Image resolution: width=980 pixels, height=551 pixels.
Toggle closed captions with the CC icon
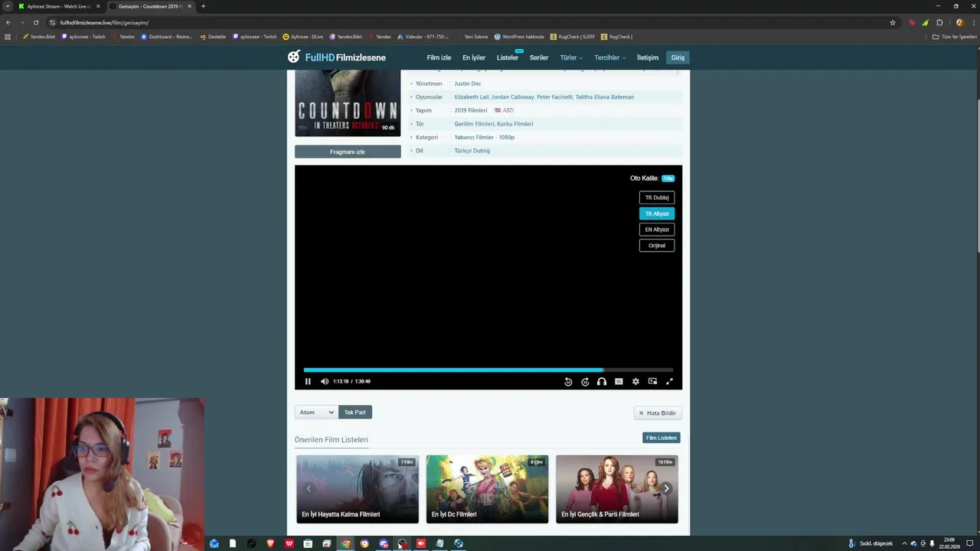pos(619,381)
